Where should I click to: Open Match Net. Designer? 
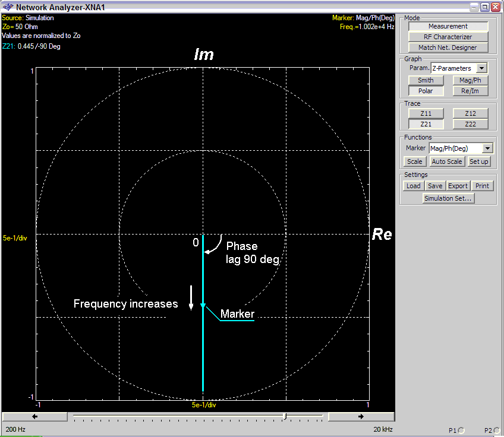448,47
